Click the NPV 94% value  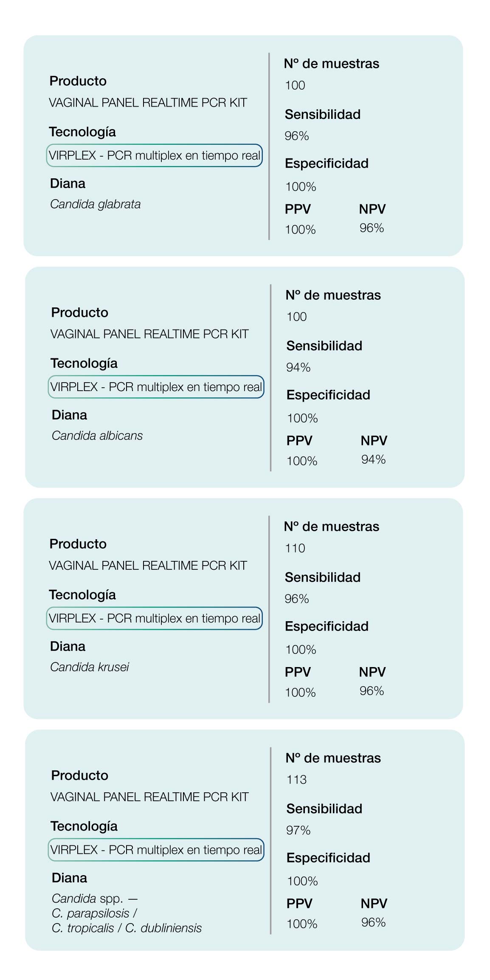[x=374, y=459]
